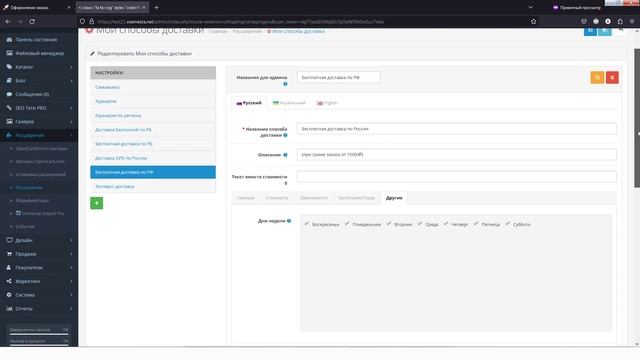
Task: Expand the Продажи menu arrow
Action: [71, 254]
